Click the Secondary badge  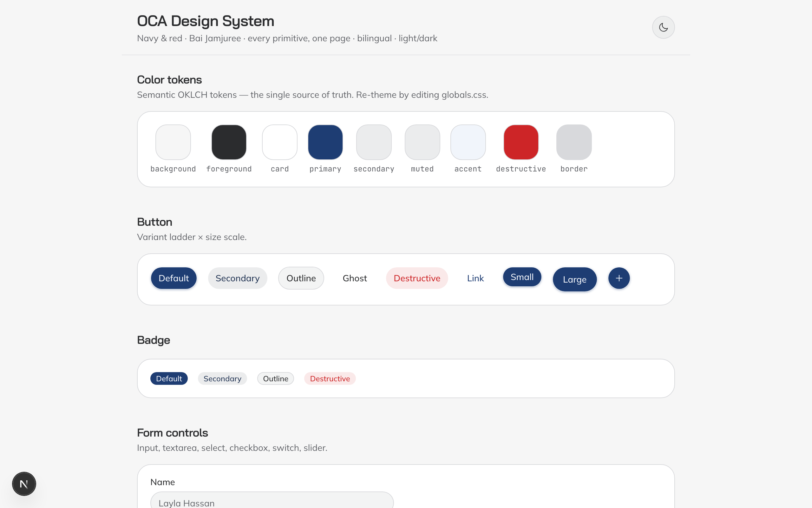[222, 379]
